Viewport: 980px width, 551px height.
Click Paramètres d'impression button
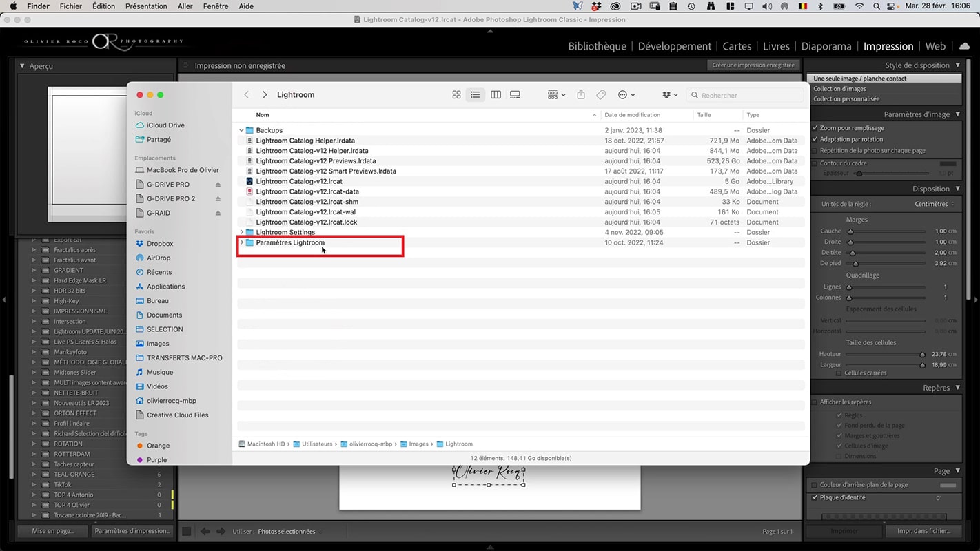[x=132, y=531]
